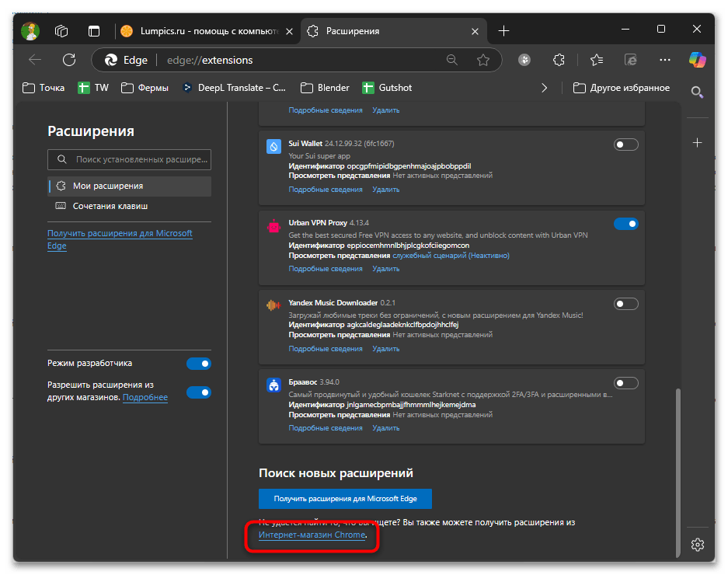Click the Edge site identity badge
728x575 pixels.
tap(127, 60)
